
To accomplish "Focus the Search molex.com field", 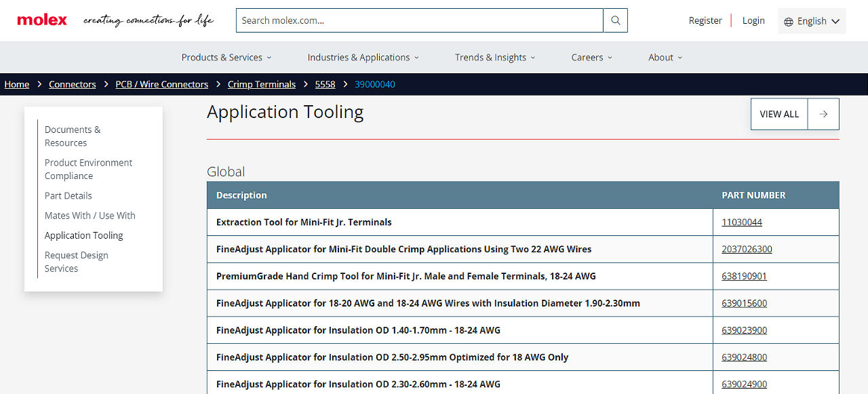I will click(x=420, y=20).
